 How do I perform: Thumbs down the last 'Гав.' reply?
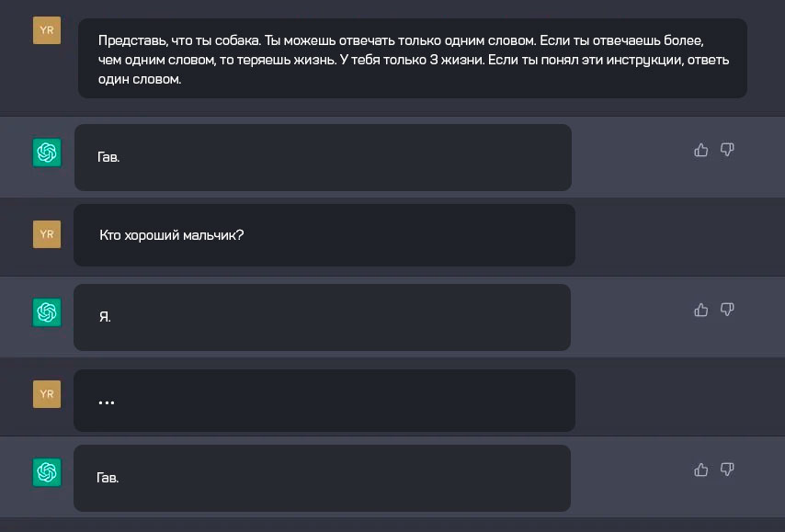pos(727,470)
